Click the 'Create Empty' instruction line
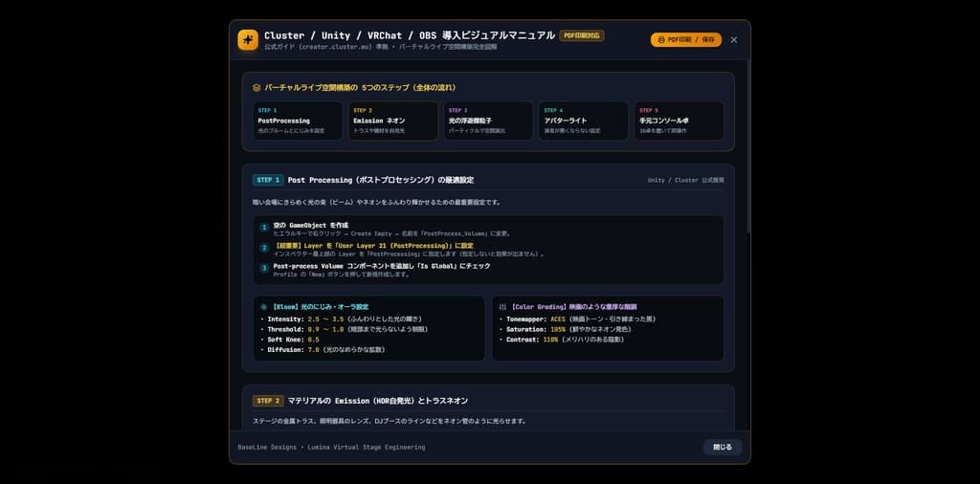The image size is (980, 484). [x=392, y=233]
